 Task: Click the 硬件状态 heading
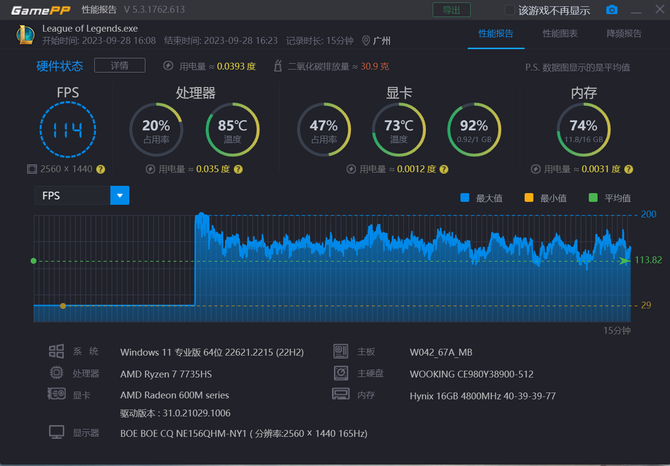click(59, 66)
